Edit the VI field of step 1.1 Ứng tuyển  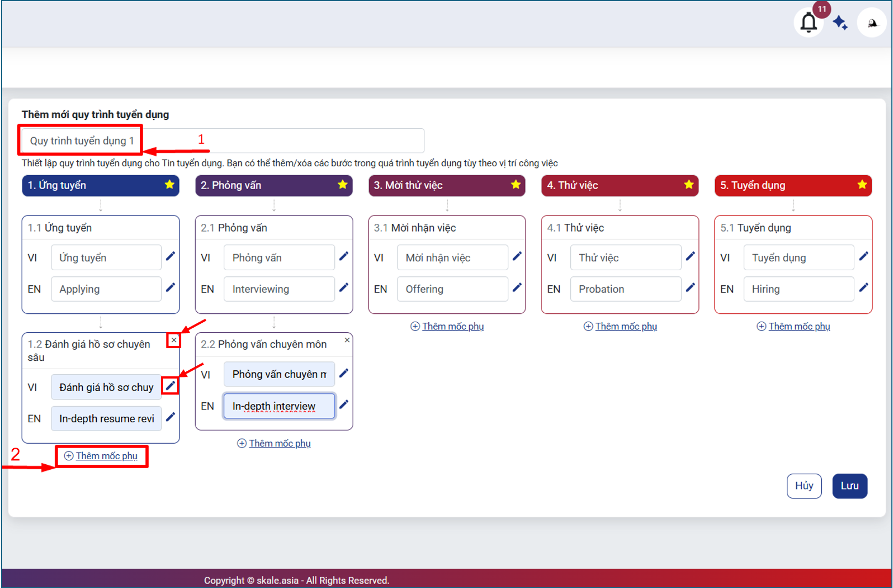170,256
